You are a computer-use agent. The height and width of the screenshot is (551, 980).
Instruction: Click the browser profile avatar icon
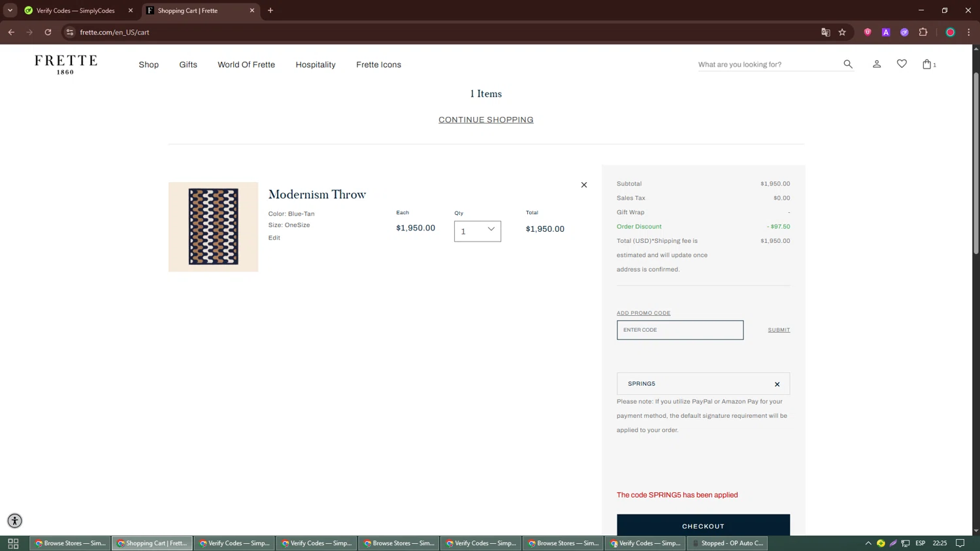[x=951, y=32]
